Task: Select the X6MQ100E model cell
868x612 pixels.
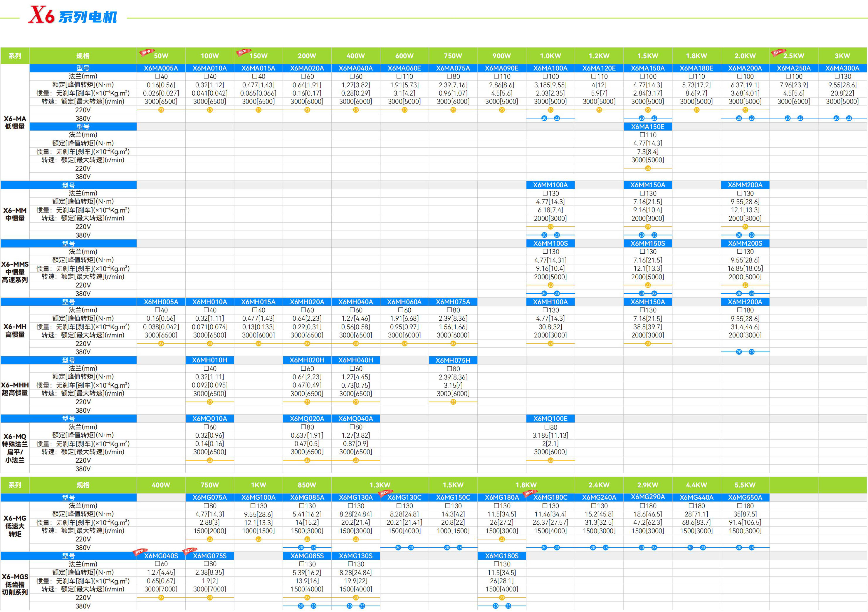Action: point(550,419)
